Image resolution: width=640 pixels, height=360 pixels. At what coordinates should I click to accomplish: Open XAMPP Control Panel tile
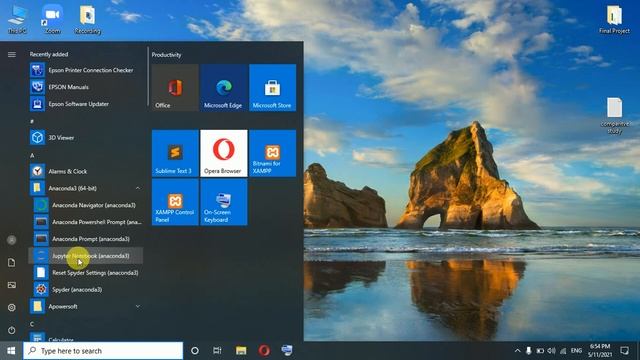(x=175, y=202)
